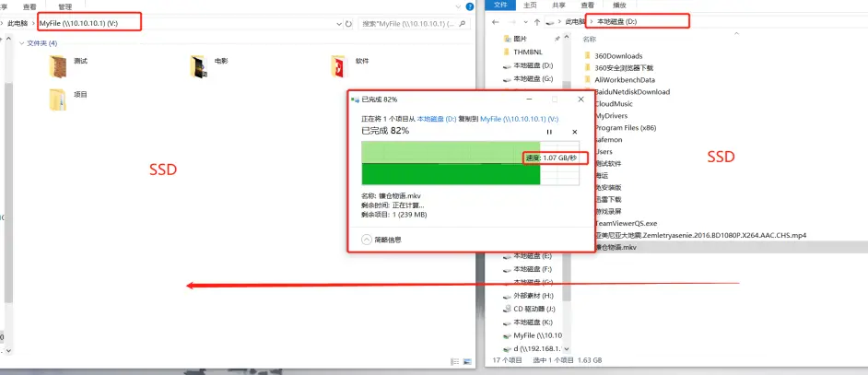Collapse the 文件夹 (4) group

[x=21, y=43]
